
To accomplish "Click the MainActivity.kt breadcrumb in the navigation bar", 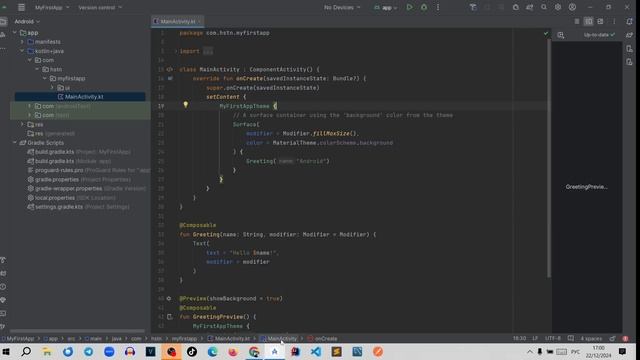I will pos(229,338).
